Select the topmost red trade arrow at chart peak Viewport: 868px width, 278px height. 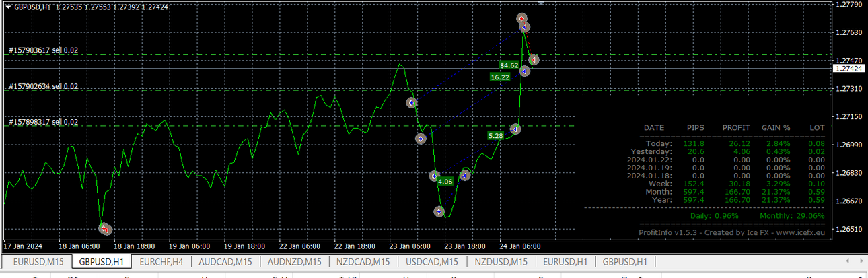[521, 18]
